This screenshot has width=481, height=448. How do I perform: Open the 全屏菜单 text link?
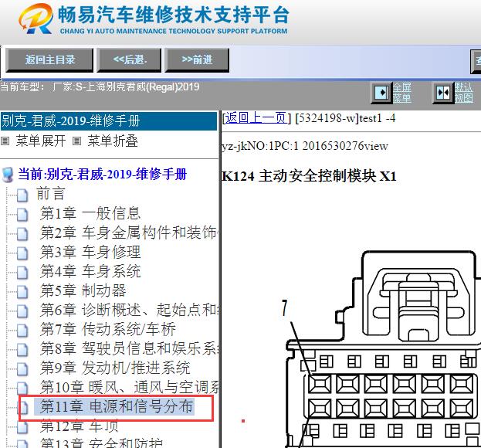(x=402, y=93)
